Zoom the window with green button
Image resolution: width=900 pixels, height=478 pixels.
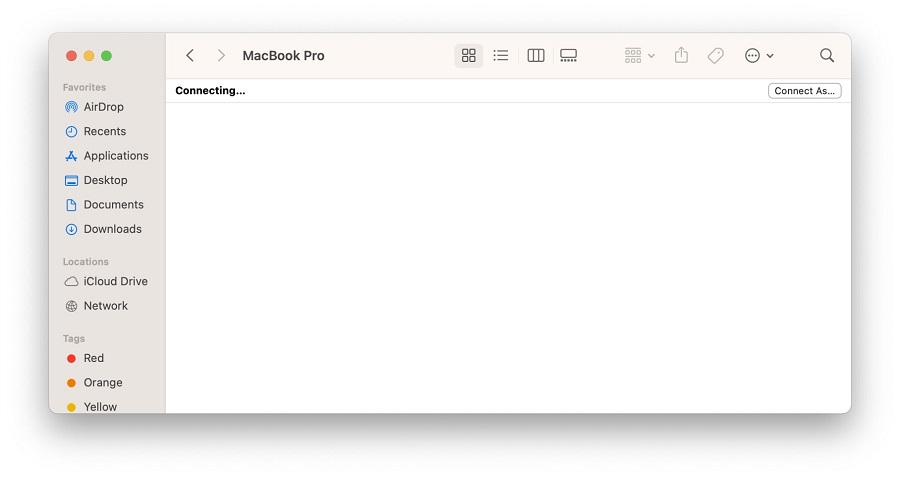[106, 56]
